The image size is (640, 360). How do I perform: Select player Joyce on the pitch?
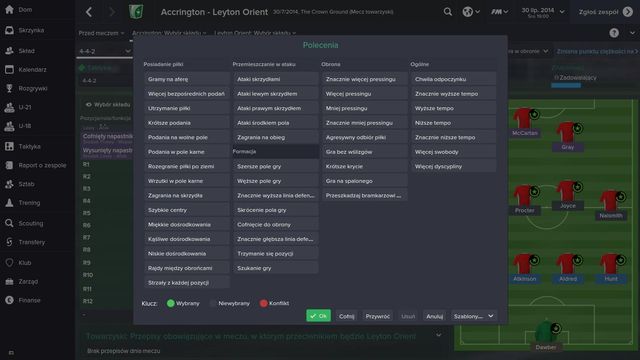pos(567,196)
